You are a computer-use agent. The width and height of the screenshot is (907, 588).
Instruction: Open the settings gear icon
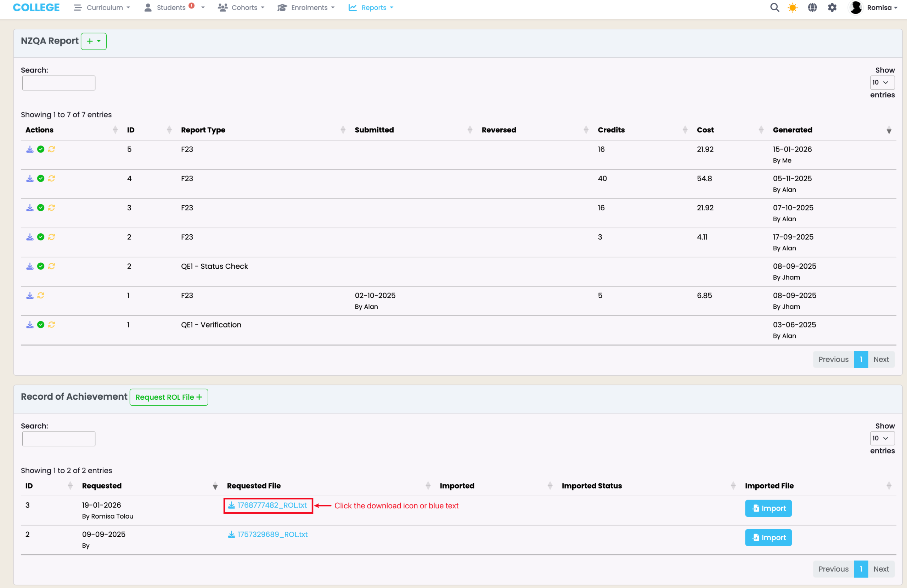pyautogui.click(x=832, y=8)
